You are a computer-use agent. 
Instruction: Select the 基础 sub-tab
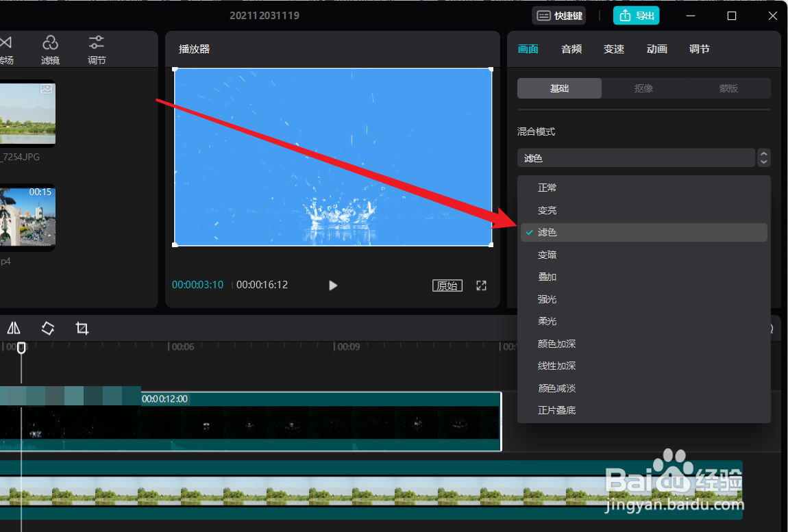pyautogui.click(x=559, y=88)
